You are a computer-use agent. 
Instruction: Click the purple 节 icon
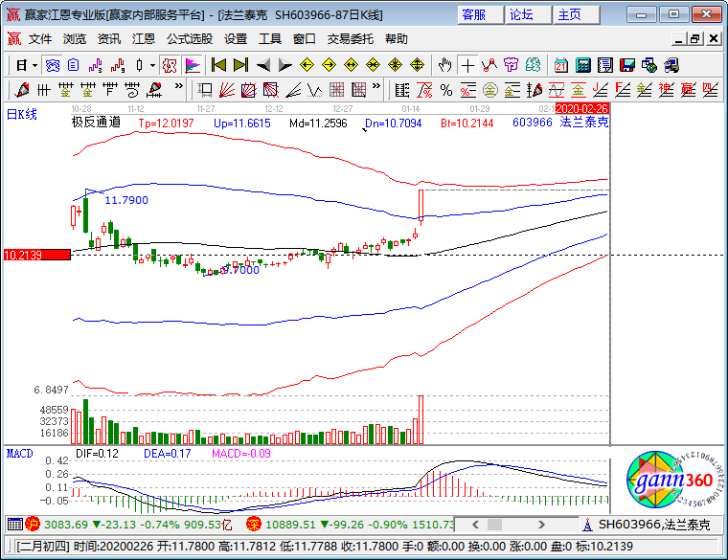pos(512,65)
